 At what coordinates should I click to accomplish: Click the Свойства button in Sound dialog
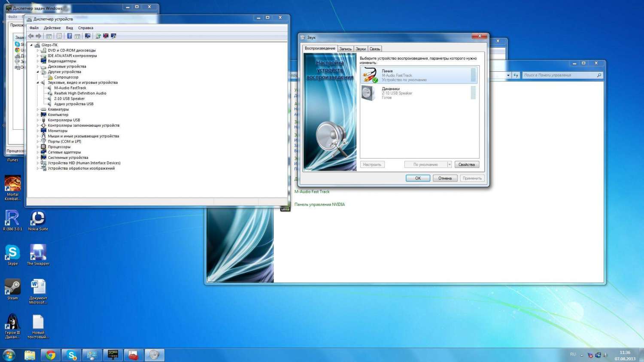(466, 164)
